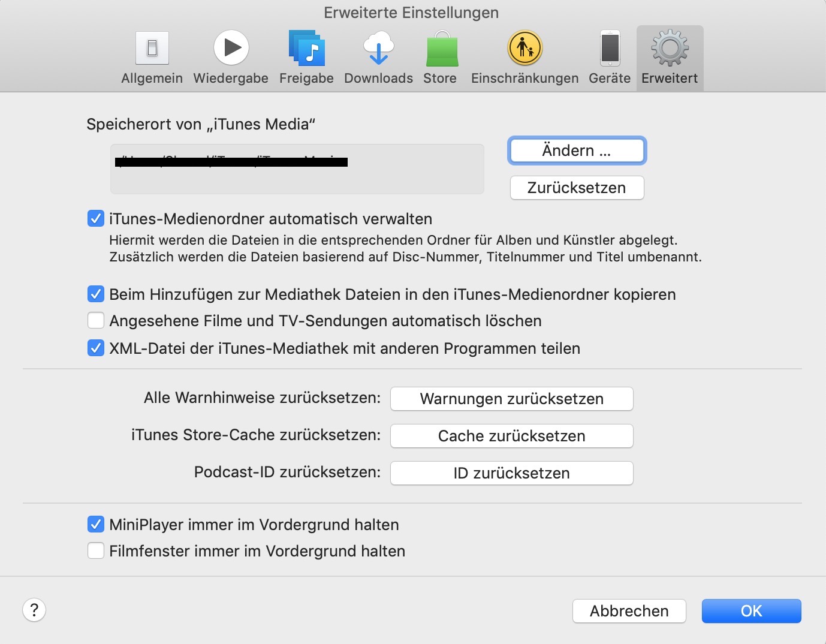Click the Alle Warnhinweise zurücksetzen label
The width and height of the screenshot is (826, 644).
pyautogui.click(x=263, y=398)
